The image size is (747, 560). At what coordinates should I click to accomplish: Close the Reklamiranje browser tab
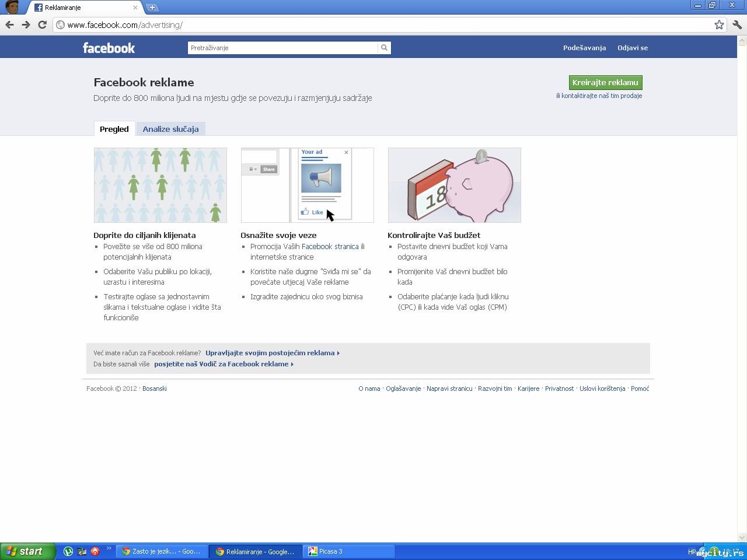click(135, 8)
